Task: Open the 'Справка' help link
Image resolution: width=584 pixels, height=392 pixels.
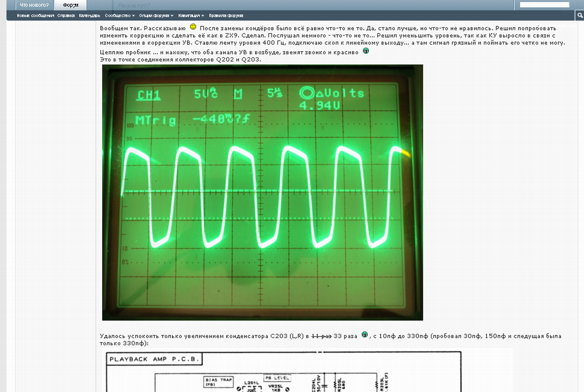Action: 66,15
